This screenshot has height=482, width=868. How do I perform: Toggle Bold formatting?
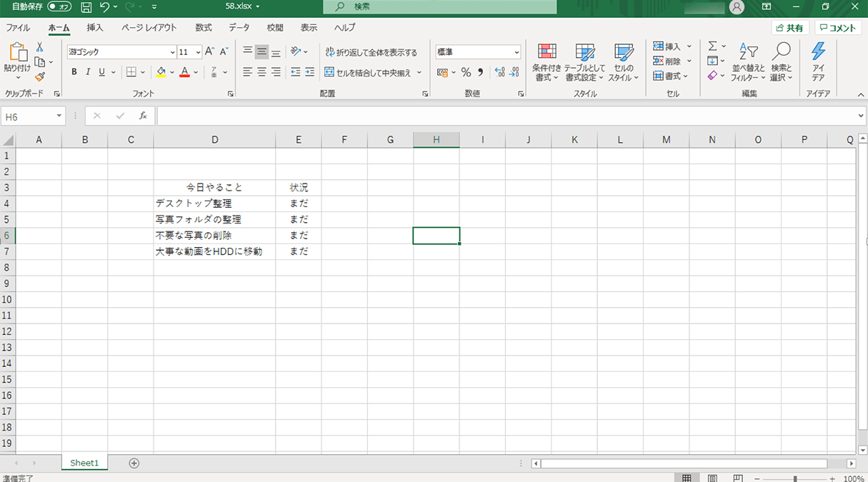[74, 72]
